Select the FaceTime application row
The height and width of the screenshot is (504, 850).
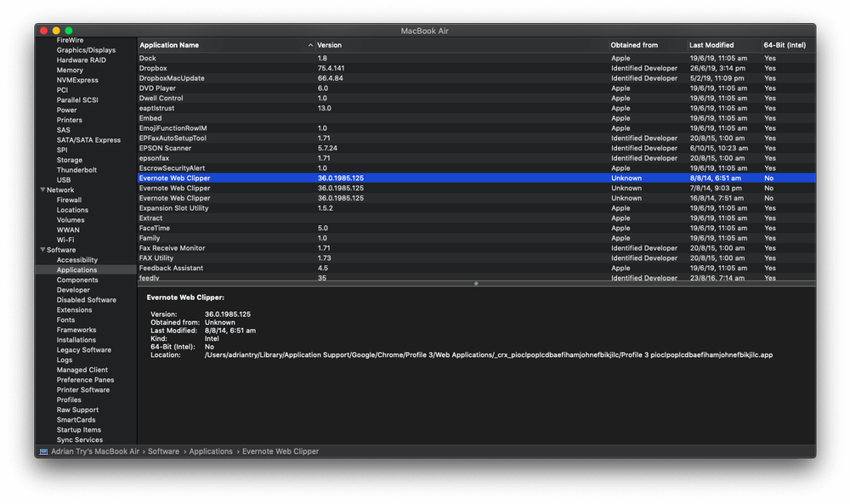pyautogui.click(x=477, y=228)
